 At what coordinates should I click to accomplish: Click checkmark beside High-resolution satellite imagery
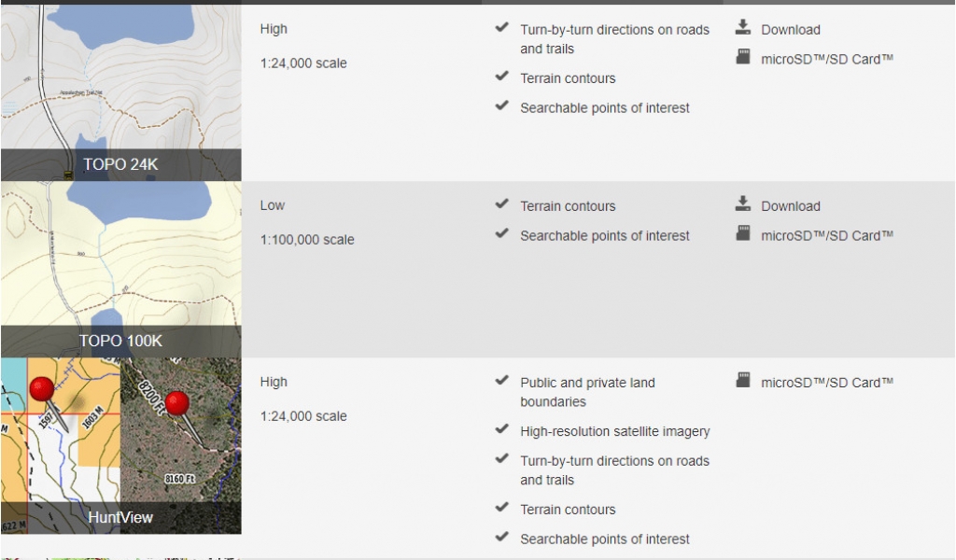click(x=501, y=429)
